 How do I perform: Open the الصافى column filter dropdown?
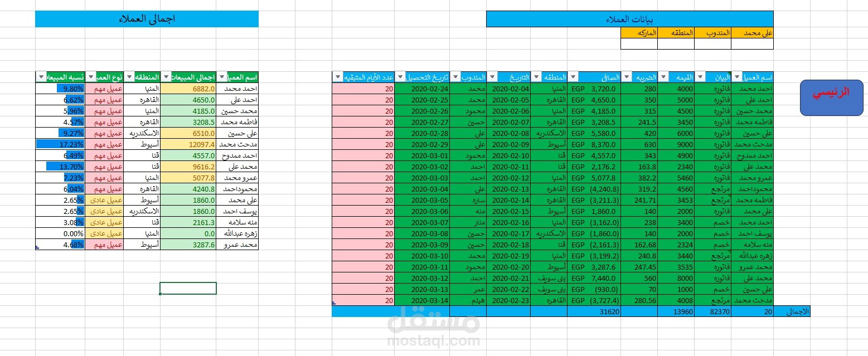pyautogui.click(x=573, y=77)
